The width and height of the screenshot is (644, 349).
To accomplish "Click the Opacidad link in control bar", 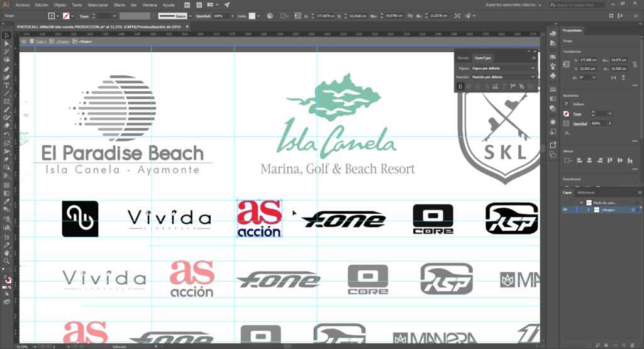I will (203, 16).
